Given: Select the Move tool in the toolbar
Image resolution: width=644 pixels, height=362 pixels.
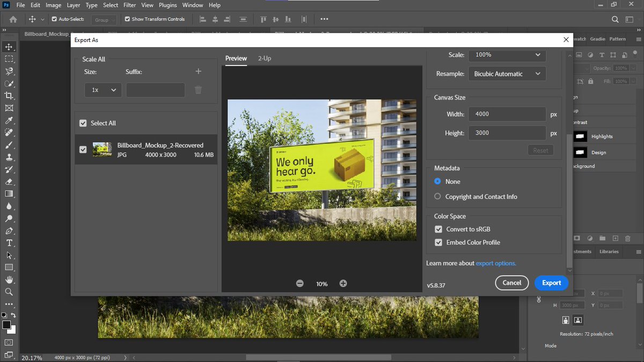Looking at the screenshot, I should coord(9,47).
